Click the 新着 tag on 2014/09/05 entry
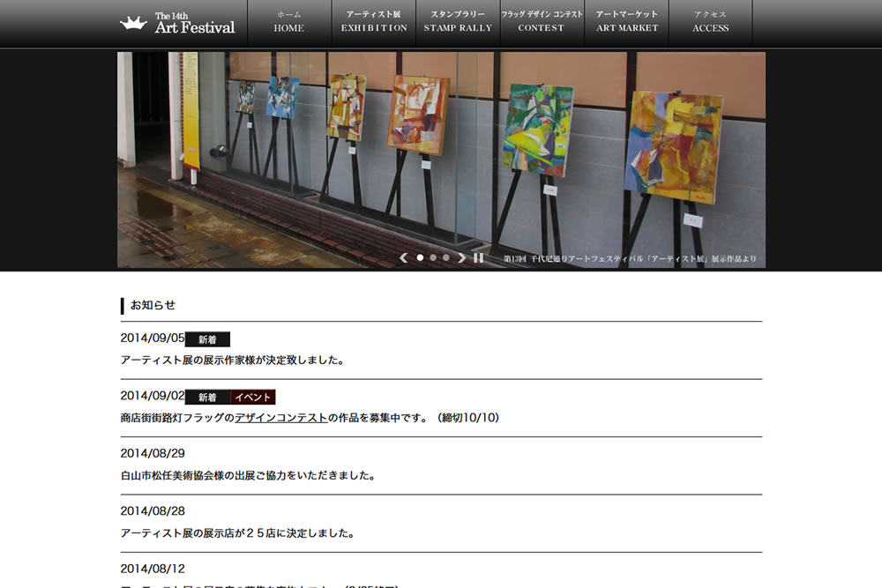This screenshot has height=588, width=882. click(207, 339)
